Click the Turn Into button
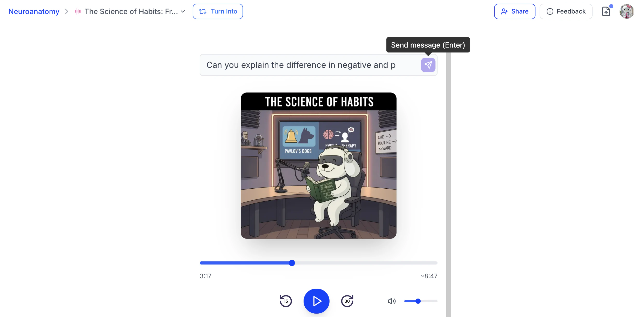The image size is (644, 317). 218,11
